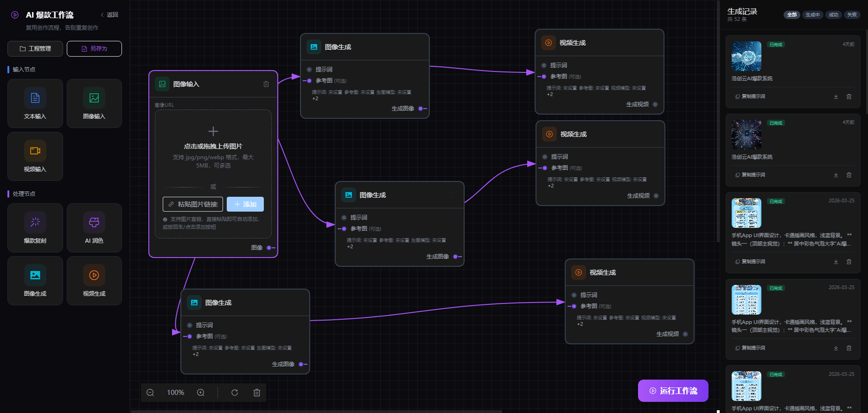Screen dimensions: 868x413
Task: Add a 视频生成 node from sidebar
Action: pyautogui.click(x=94, y=280)
